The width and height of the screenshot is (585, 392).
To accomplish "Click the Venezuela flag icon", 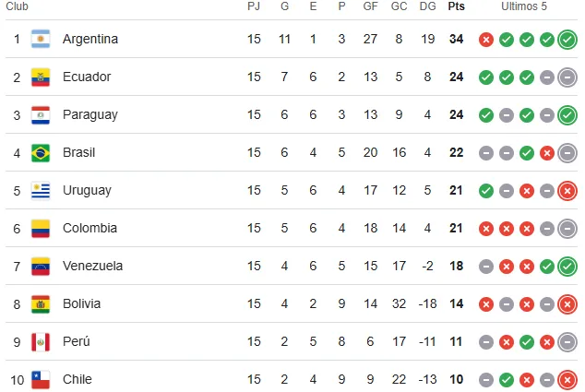I will coord(40,266).
